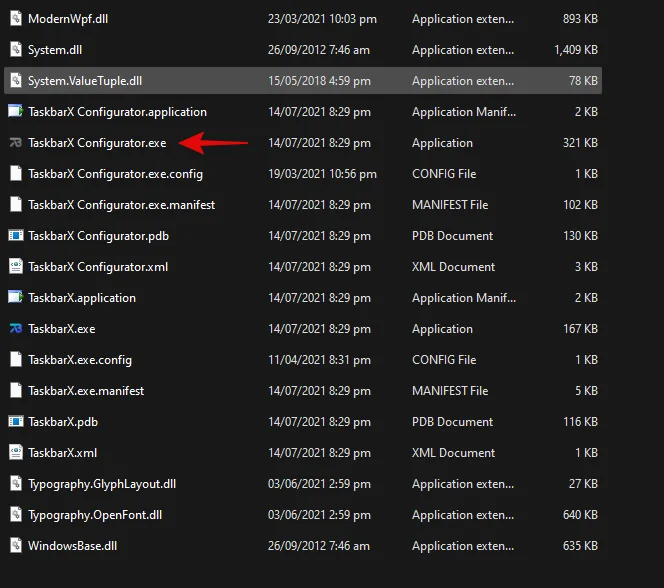Click the blue TaskbarX.exe app icon
This screenshot has height=588, width=664.
16,328
